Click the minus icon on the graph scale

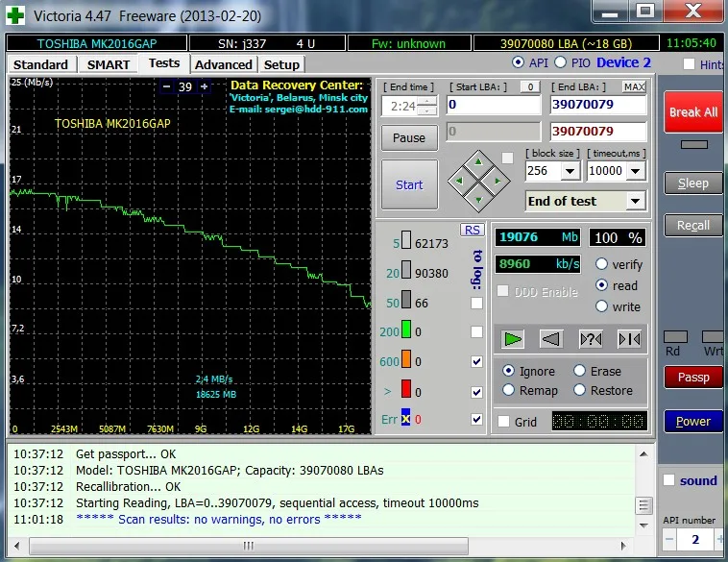click(x=167, y=86)
